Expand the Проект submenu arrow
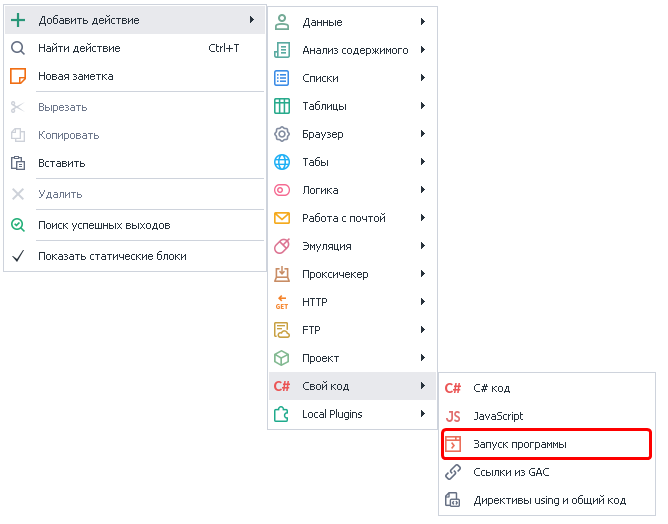 click(x=423, y=358)
